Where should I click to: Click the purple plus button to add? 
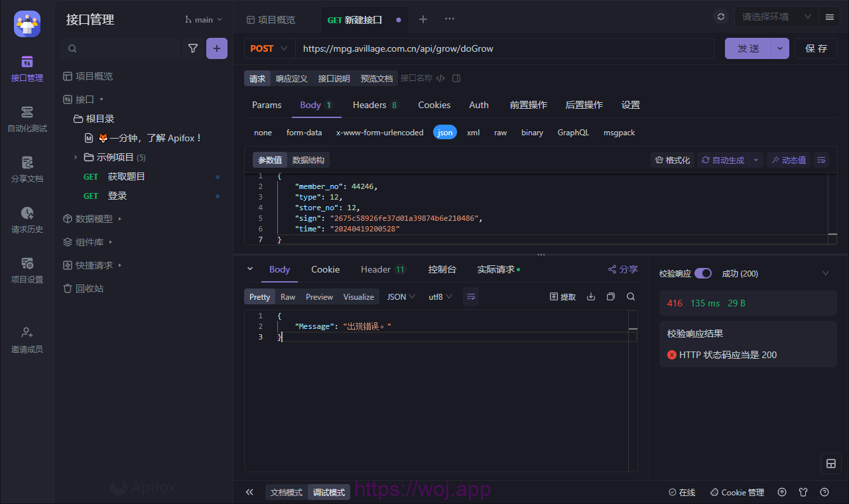217,48
